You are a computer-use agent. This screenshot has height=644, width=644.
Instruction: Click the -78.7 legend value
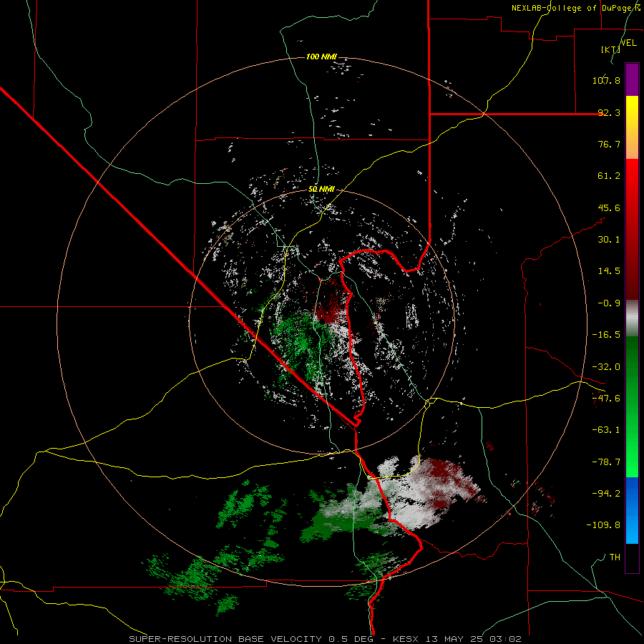[606, 462]
